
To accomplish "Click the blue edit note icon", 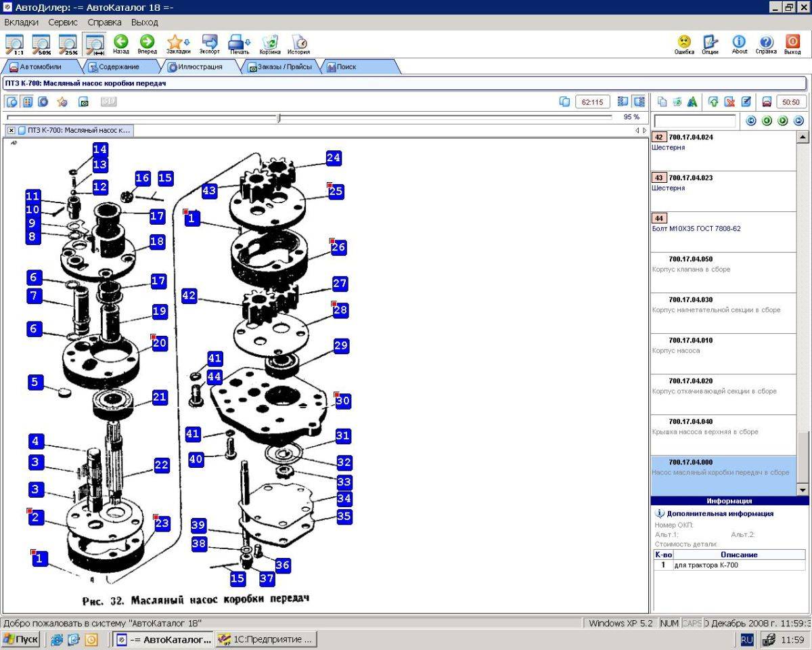I will pos(746,102).
